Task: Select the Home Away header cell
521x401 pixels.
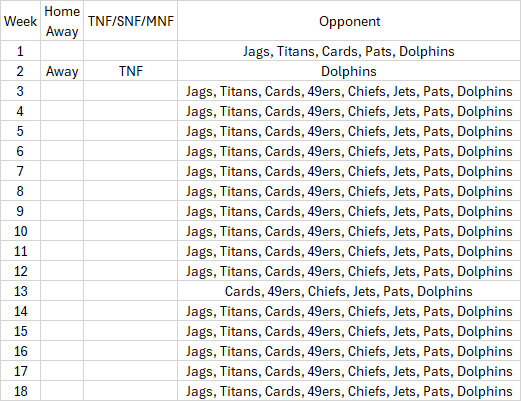Action: click(62, 21)
